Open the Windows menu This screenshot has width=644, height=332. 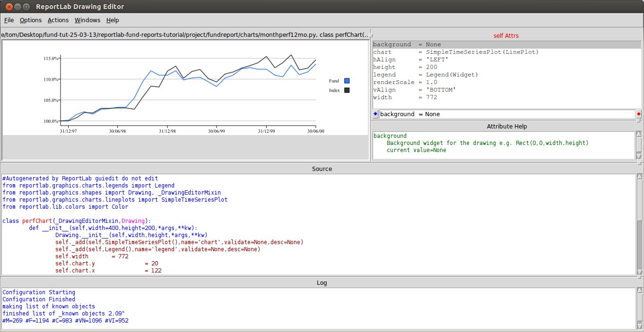pos(87,20)
